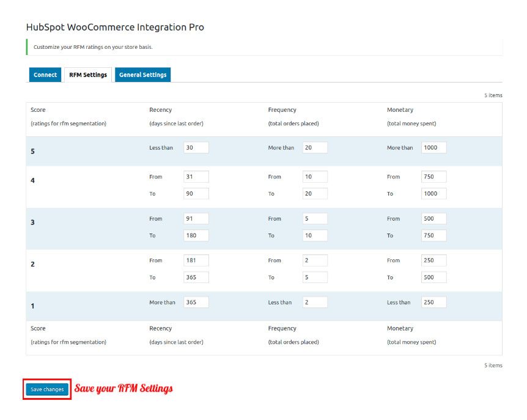The image size is (527, 420).
Task: Click HubSpot WooCommerce Integration Pro heading
Action: point(115,28)
